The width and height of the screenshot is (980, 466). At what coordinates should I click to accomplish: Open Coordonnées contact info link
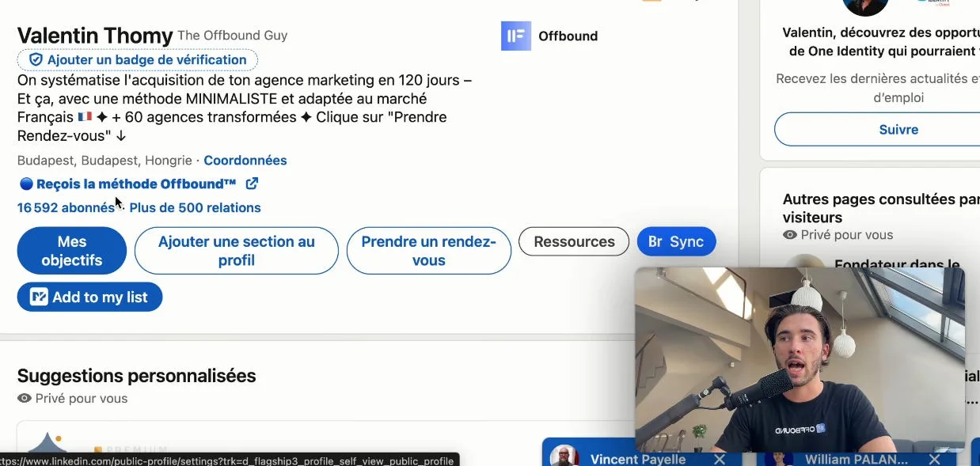(245, 161)
